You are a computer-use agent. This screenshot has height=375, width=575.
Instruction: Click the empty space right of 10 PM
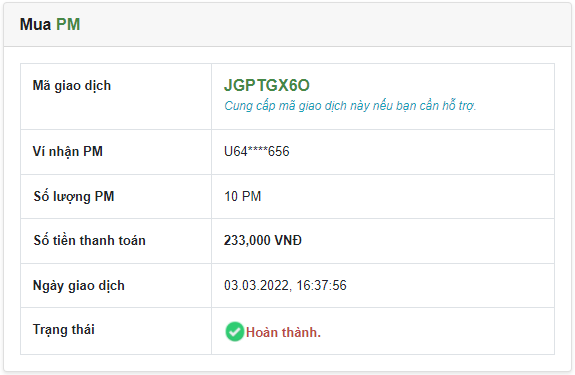click(407, 196)
